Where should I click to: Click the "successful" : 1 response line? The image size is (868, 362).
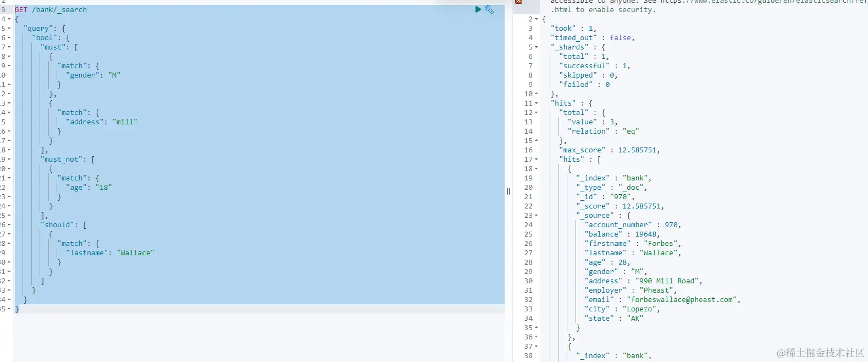coord(595,66)
